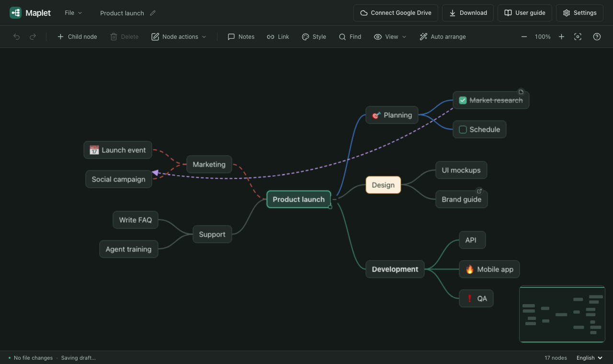Select the Planning node
Viewport: 613px width, 364px height.
(x=392, y=115)
